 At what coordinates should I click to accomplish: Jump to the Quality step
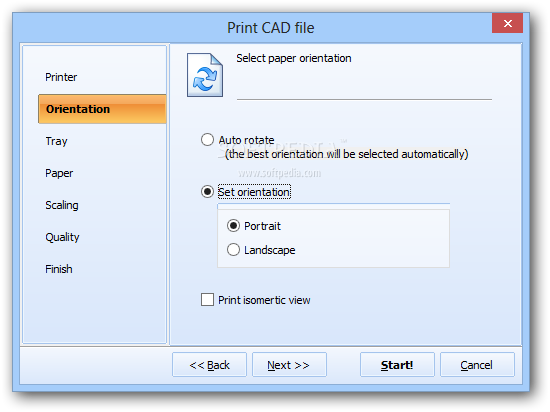tap(62, 237)
